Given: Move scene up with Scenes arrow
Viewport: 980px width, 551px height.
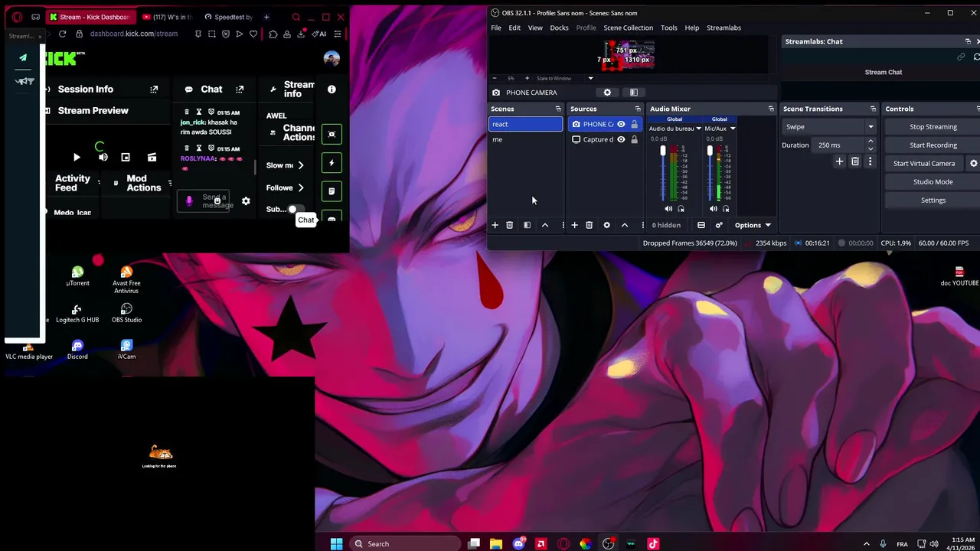Looking at the screenshot, I should 545,225.
